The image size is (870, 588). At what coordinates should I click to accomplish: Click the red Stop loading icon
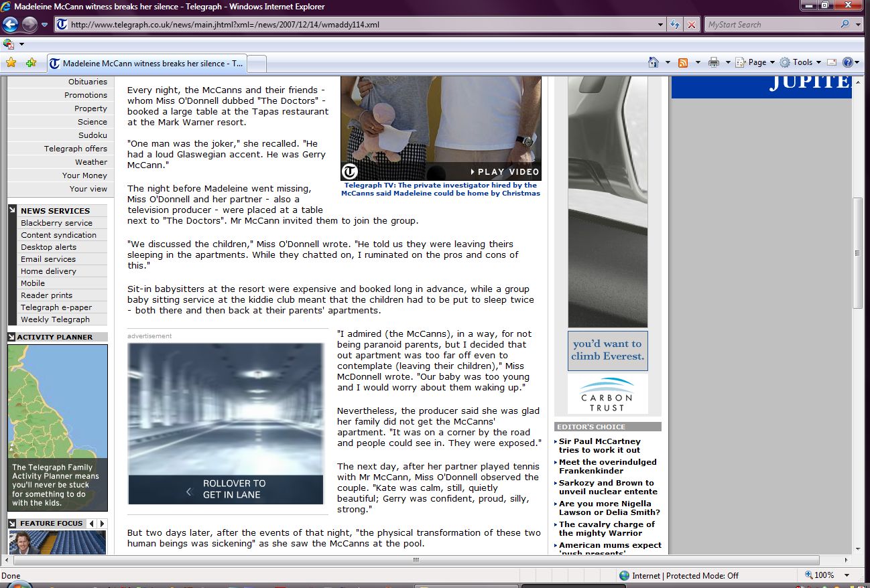pyautogui.click(x=692, y=25)
